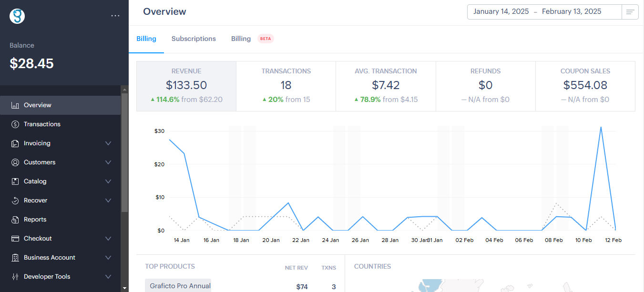The image size is (644, 292).
Task: Click the Customers person icon
Action: coord(15,162)
